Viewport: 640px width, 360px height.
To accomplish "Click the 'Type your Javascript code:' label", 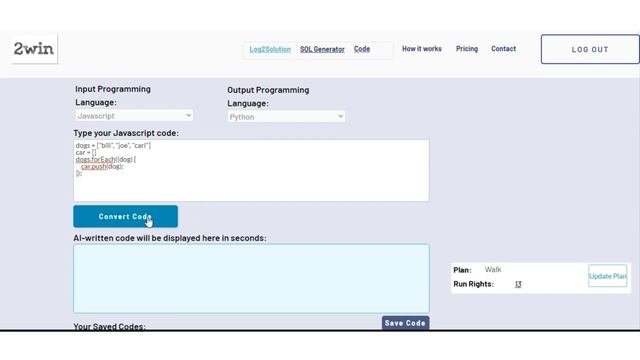I will pyautogui.click(x=126, y=133).
